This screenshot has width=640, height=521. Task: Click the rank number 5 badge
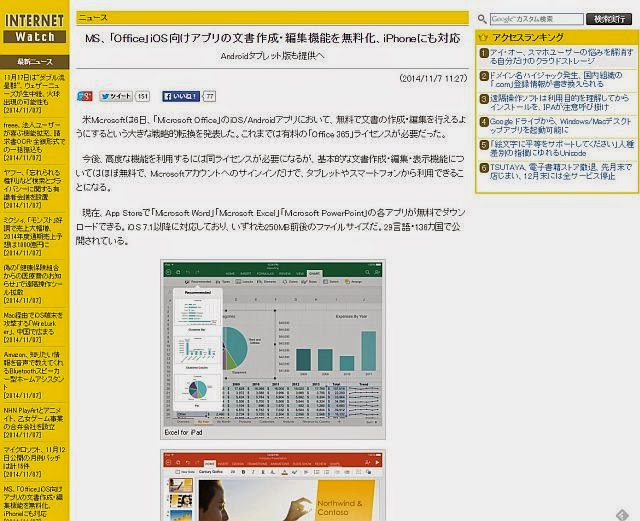[x=484, y=145]
